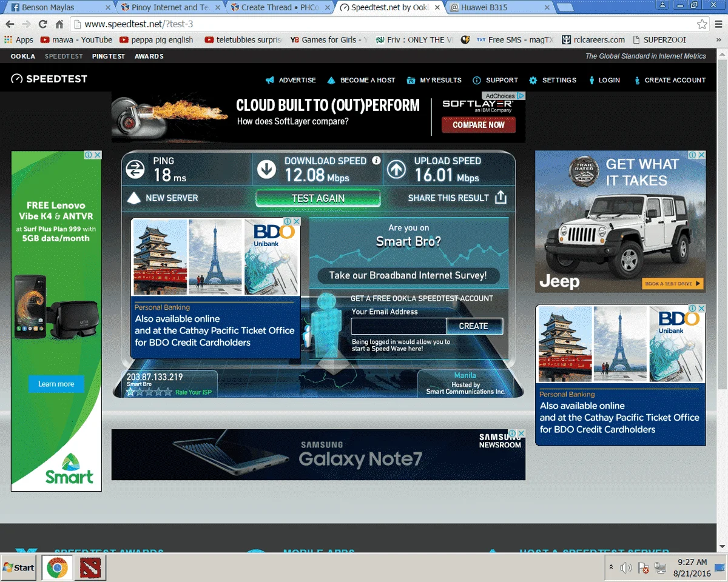Click the browser forward arrow
The height and width of the screenshot is (582, 728).
(x=26, y=24)
